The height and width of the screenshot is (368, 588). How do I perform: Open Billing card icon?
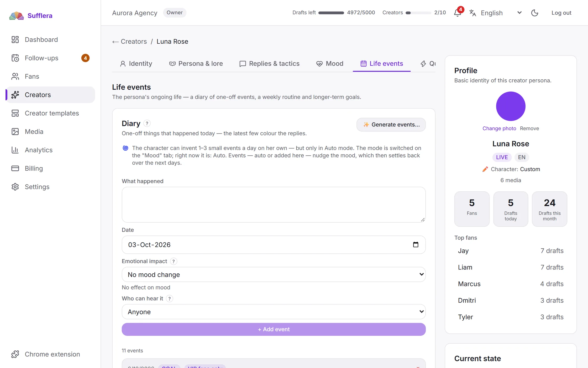pos(15,168)
